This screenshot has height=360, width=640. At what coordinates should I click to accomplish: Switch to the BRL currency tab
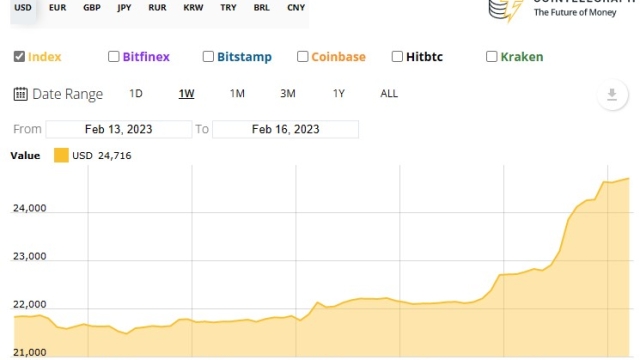click(261, 8)
